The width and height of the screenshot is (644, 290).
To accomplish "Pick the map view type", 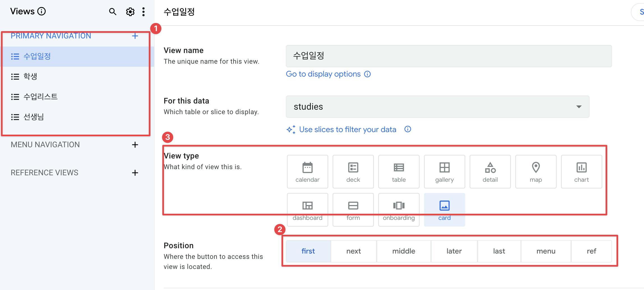I will pyautogui.click(x=536, y=172).
